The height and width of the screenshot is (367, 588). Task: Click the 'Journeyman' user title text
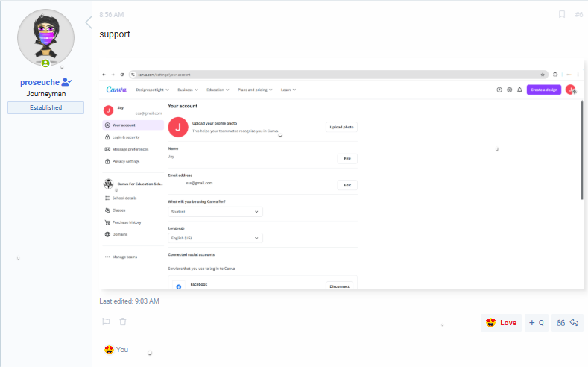pyautogui.click(x=45, y=94)
